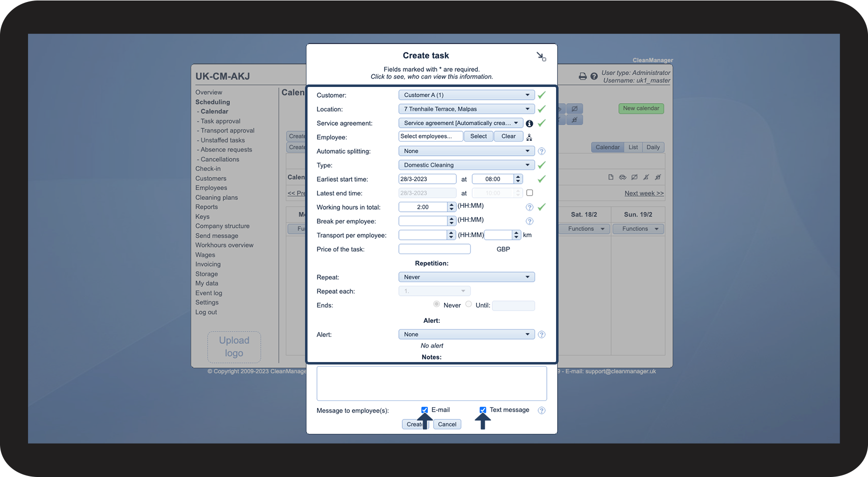Open the Service agreement dropdown
This screenshot has width=868, height=477.
[x=460, y=123]
